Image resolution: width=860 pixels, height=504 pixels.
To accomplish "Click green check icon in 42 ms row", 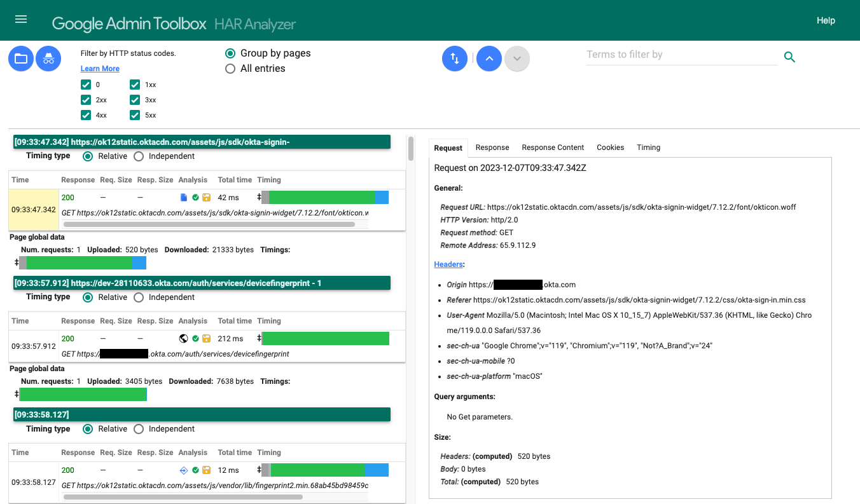I will click(x=195, y=197).
